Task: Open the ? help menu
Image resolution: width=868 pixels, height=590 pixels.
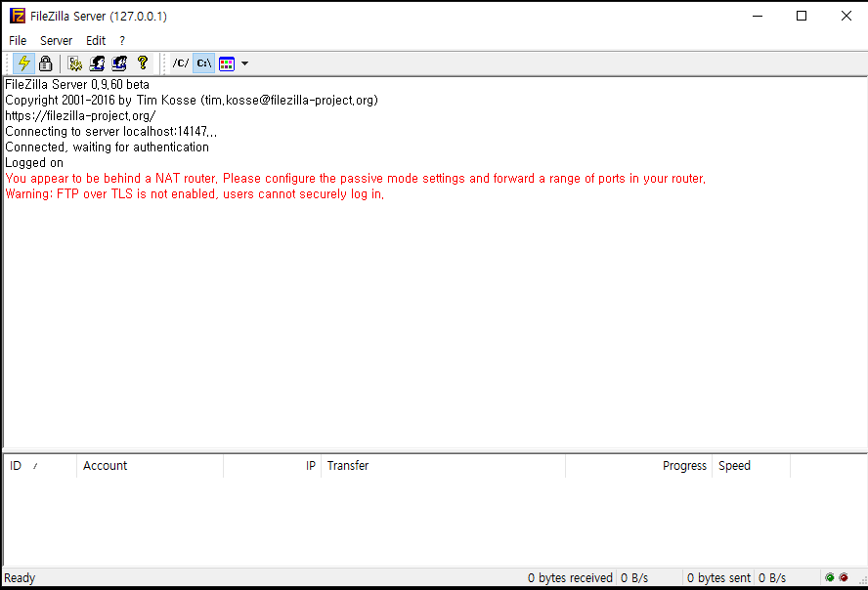Action: click(122, 41)
